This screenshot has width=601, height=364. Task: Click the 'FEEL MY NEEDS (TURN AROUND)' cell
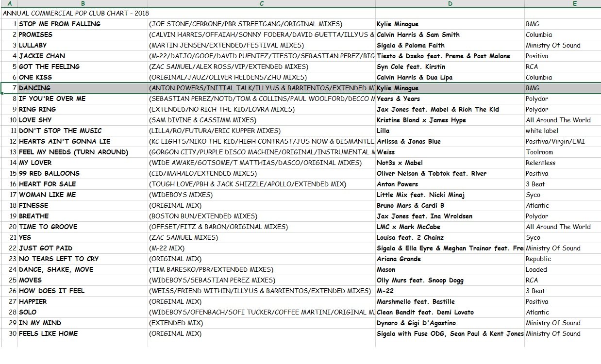(x=83, y=152)
